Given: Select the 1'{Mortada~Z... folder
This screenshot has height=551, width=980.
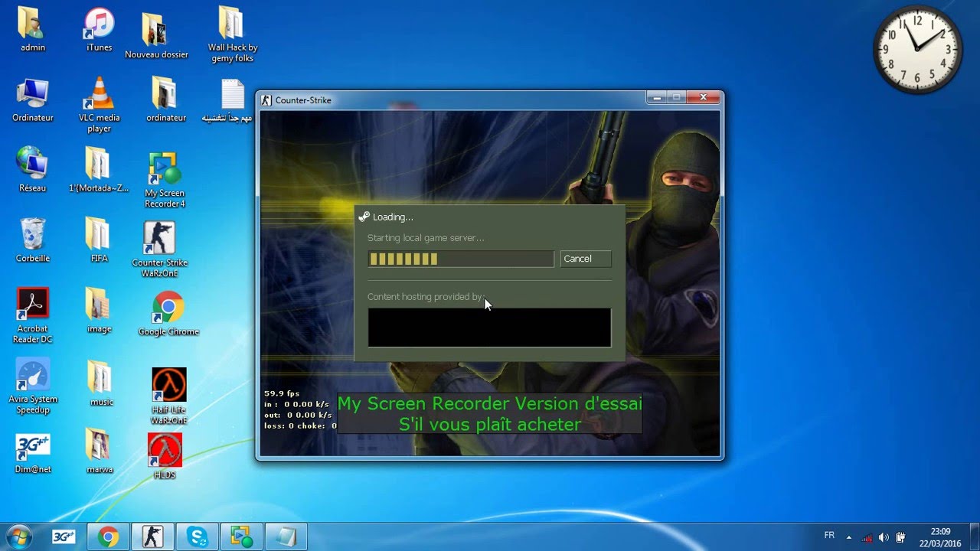Looking at the screenshot, I should (99, 170).
